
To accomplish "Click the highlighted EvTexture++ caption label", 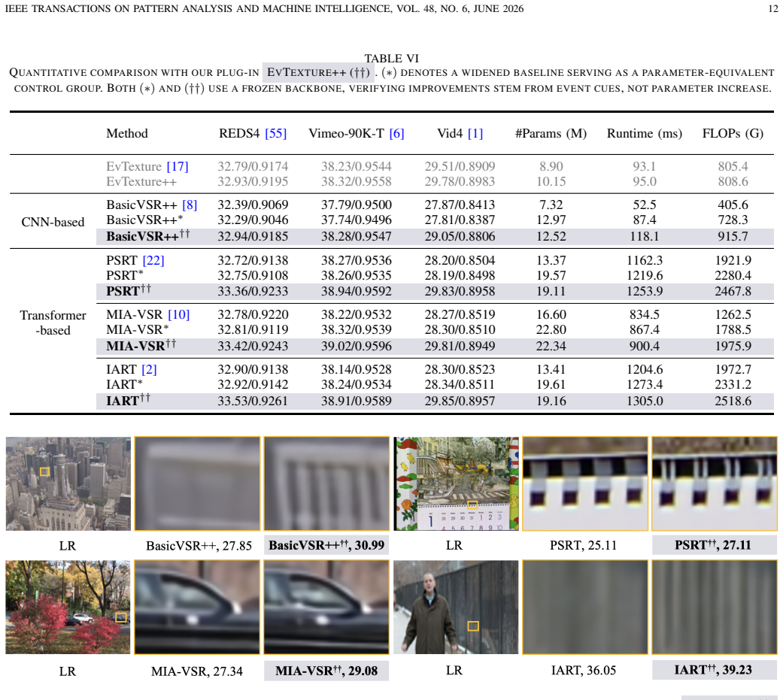I will (x=319, y=72).
